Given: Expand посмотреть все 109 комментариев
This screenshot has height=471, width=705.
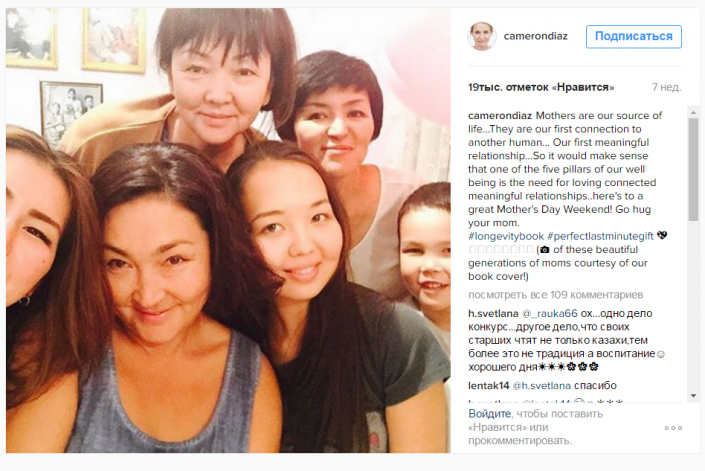Looking at the screenshot, I should (555, 295).
